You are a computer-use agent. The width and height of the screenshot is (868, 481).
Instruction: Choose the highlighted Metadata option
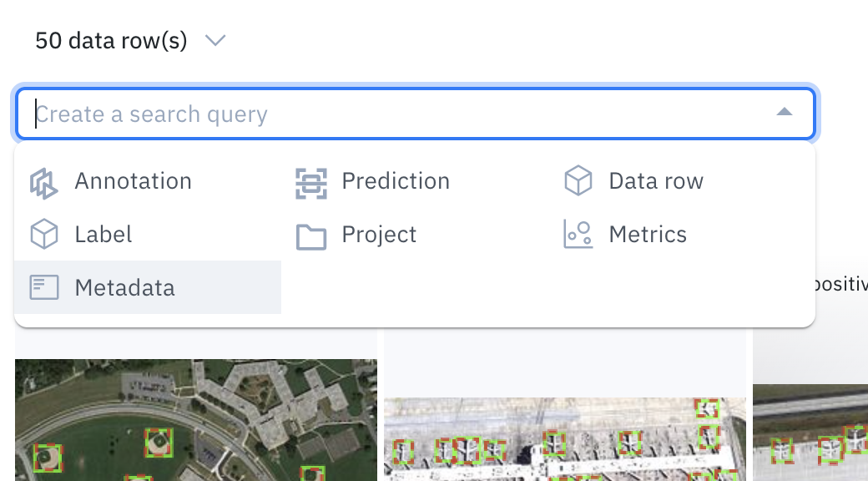point(147,287)
